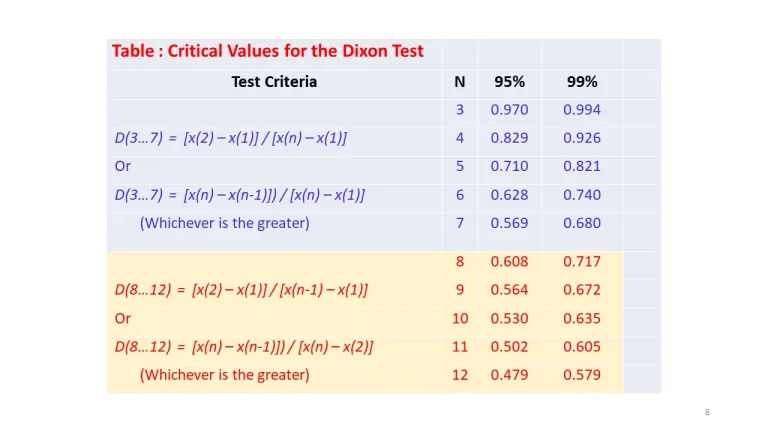This screenshot has height=432, width=768.
Task: Select the '99%' column header
Action: (x=581, y=81)
